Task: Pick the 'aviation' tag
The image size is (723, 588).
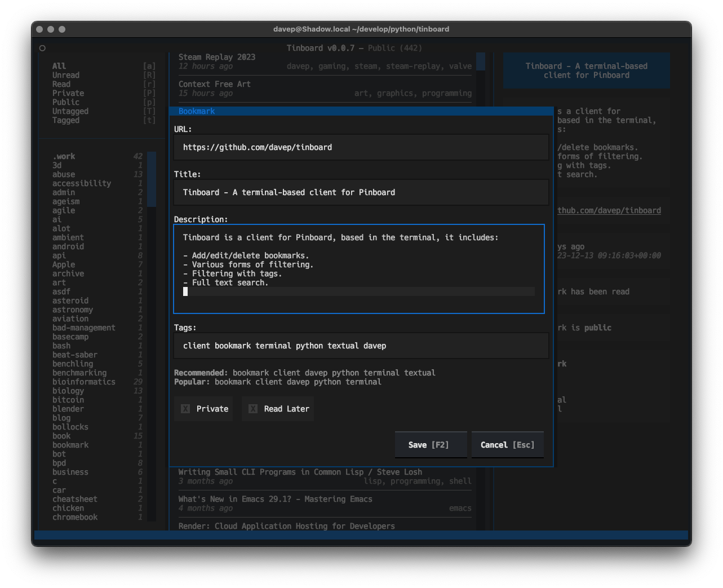Action: click(97, 319)
